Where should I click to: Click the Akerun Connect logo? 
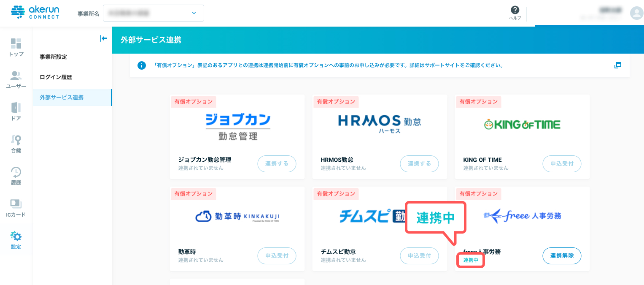click(35, 12)
